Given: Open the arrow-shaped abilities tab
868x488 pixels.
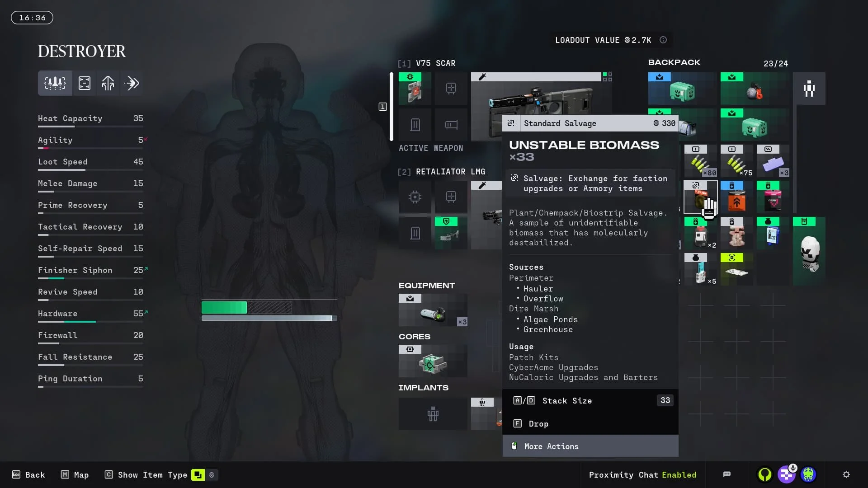Looking at the screenshot, I should (x=132, y=83).
